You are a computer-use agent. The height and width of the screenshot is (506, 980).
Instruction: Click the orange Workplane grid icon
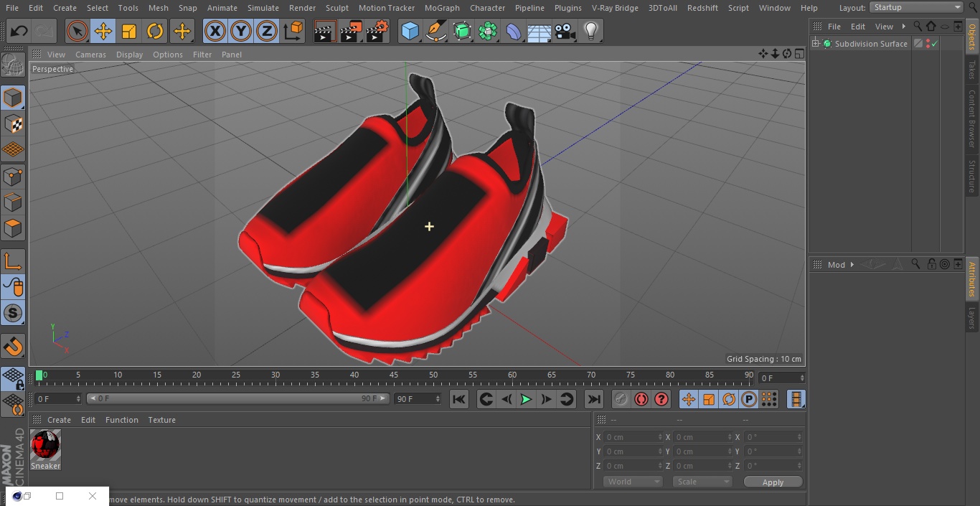[13, 150]
